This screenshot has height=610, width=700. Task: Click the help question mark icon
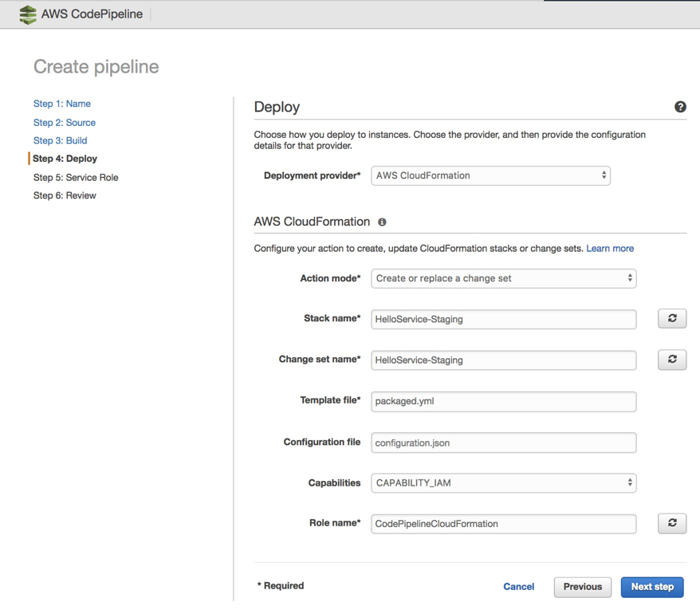click(680, 107)
